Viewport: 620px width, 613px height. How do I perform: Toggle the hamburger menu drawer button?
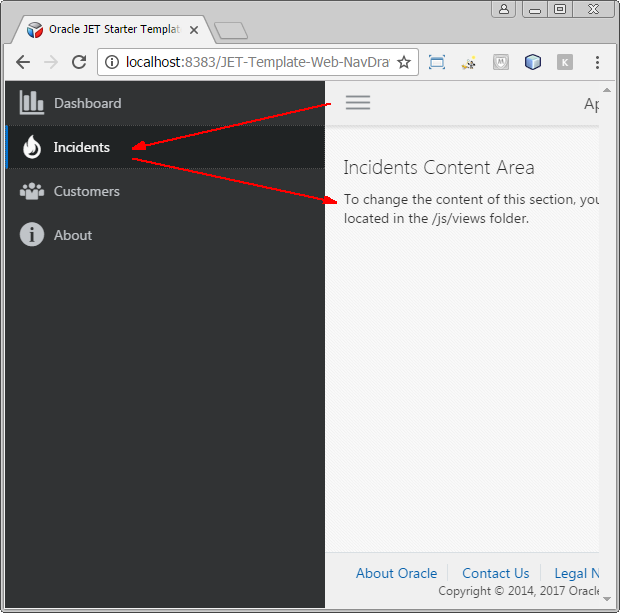coord(358,102)
